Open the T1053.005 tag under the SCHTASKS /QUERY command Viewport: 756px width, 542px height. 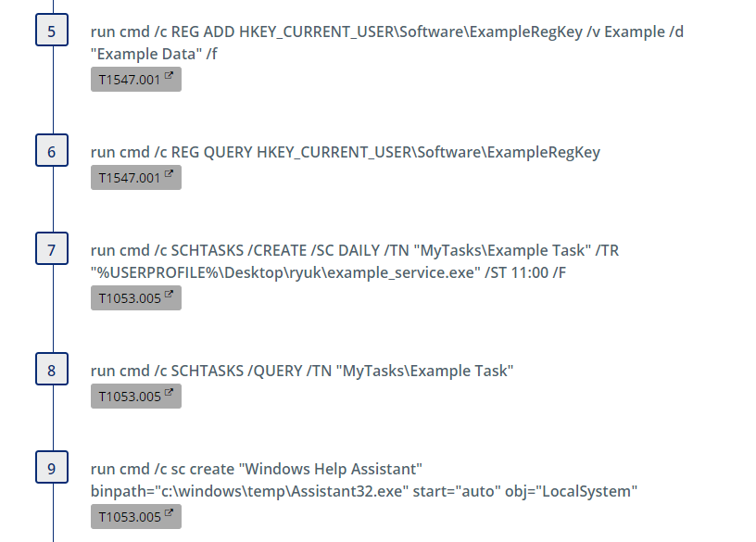(136, 397)
